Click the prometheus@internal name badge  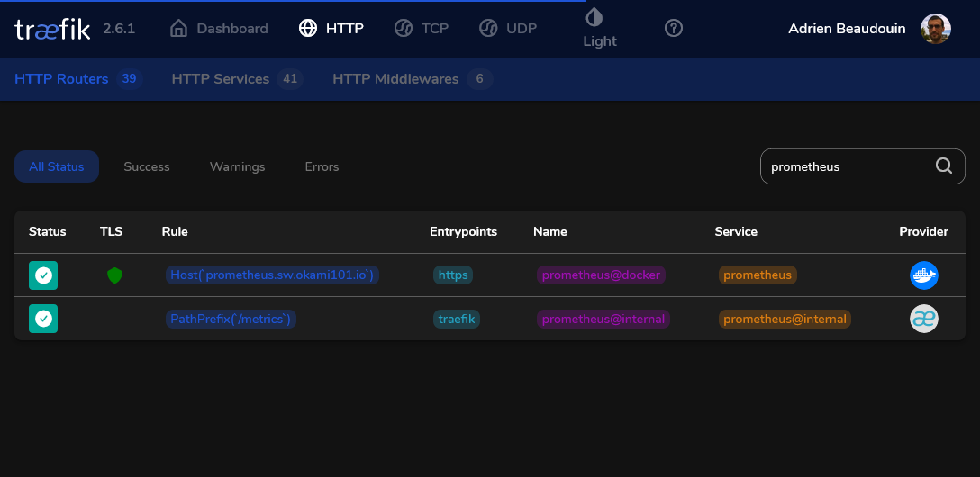click(603, 319)
